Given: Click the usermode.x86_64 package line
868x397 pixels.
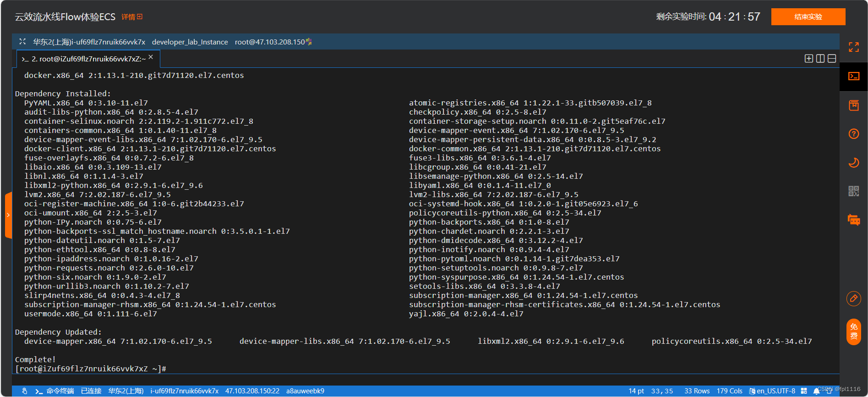Looking at the screenshot, I should pyautogui.click(x=91, y=314).
